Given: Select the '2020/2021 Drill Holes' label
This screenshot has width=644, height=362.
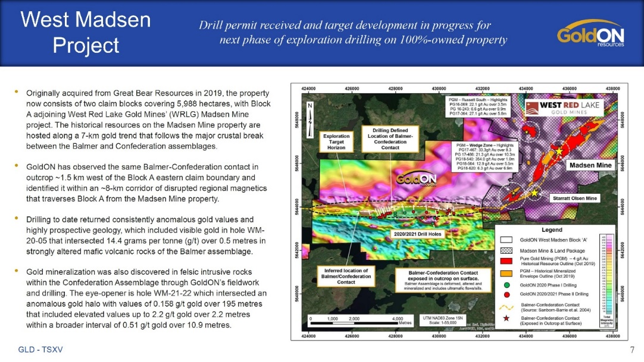Looking at the screenshot, I should tap(417, 234).
